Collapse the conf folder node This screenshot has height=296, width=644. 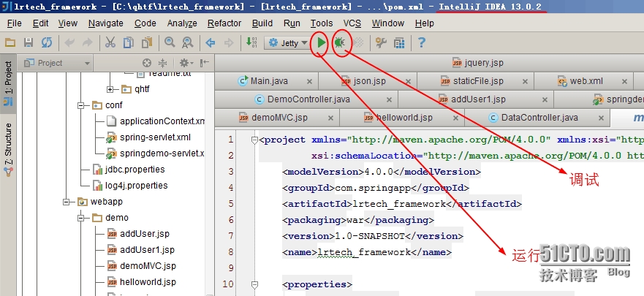pos(81,105)
